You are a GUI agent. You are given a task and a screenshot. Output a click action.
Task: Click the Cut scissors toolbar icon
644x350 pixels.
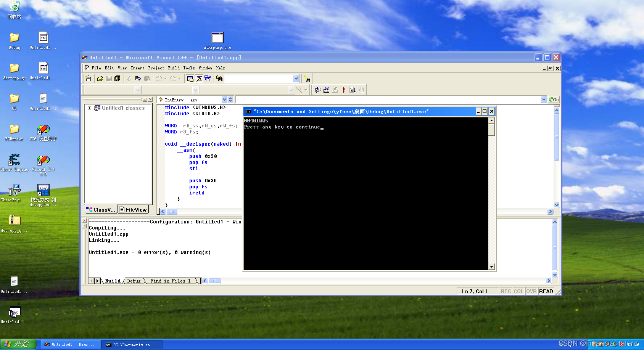click(x=129, y=79)
